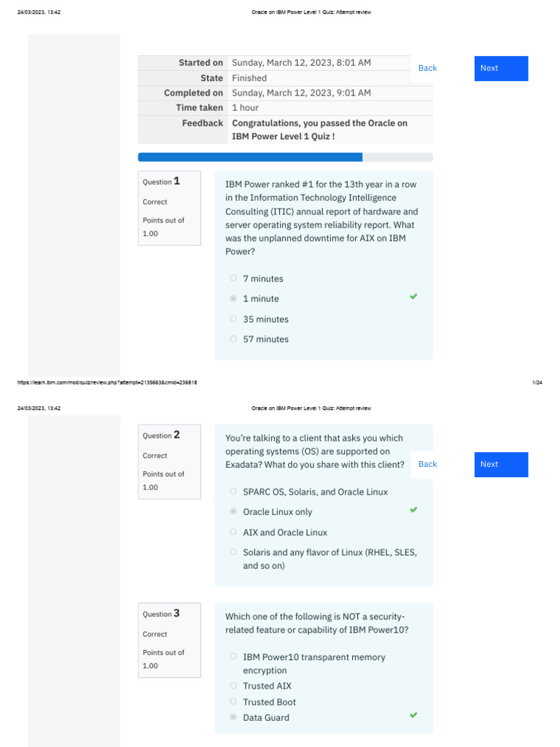Select the "1 minute" radio option

pyautogui.click(x=233, y=298)
